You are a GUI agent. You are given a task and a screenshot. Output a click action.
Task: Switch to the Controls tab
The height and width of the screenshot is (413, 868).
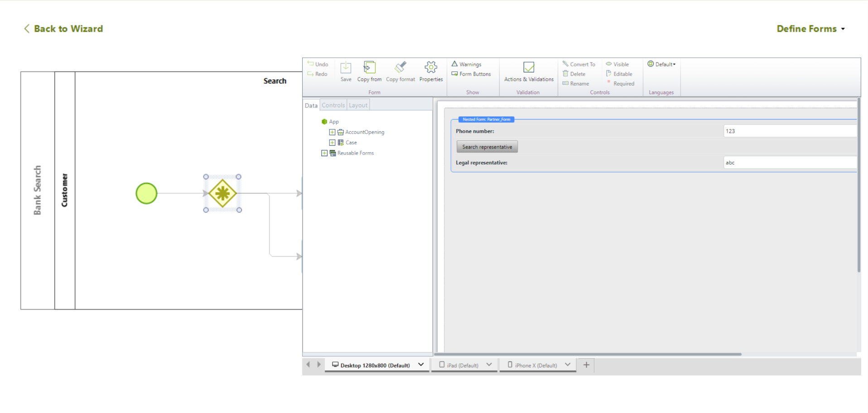pos(333,105)
